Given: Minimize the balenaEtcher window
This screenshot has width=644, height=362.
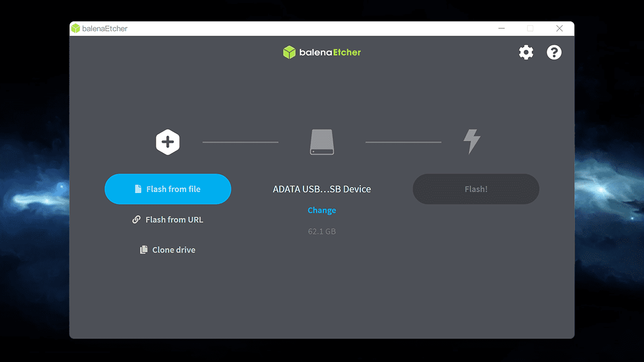Looking at the screenshot, I should click(502, 29).
